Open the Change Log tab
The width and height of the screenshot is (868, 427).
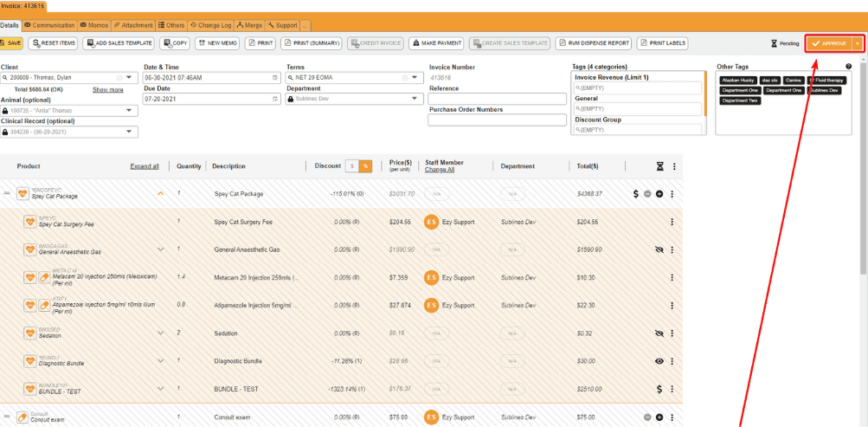click(210, 25)
